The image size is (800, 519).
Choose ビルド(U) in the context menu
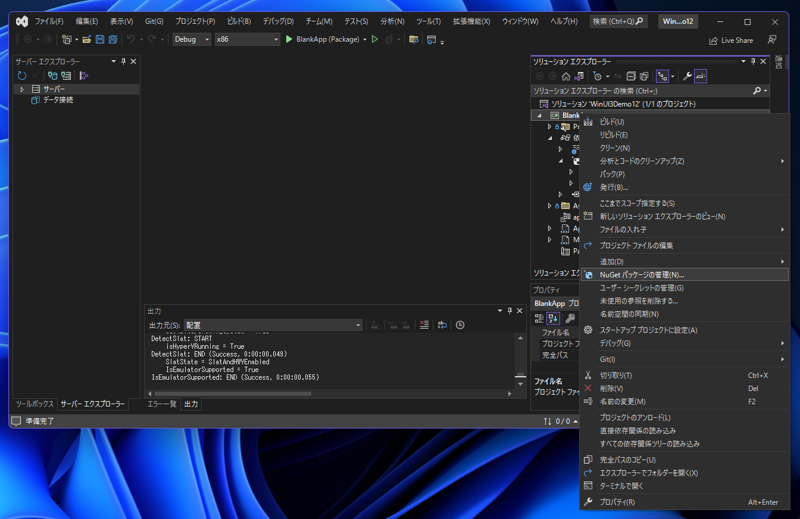pyautogui.click(x=612, y=122)
